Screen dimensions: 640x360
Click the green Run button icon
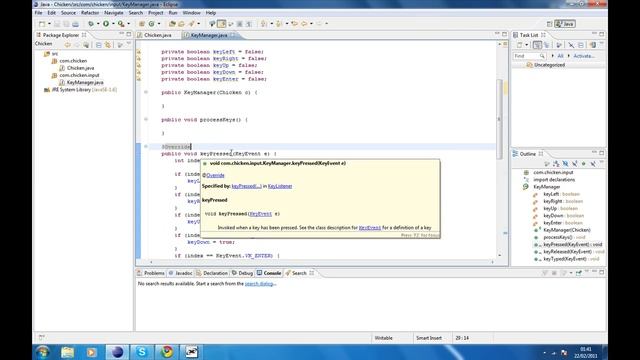pyautogui.click(x=106, y=24)
